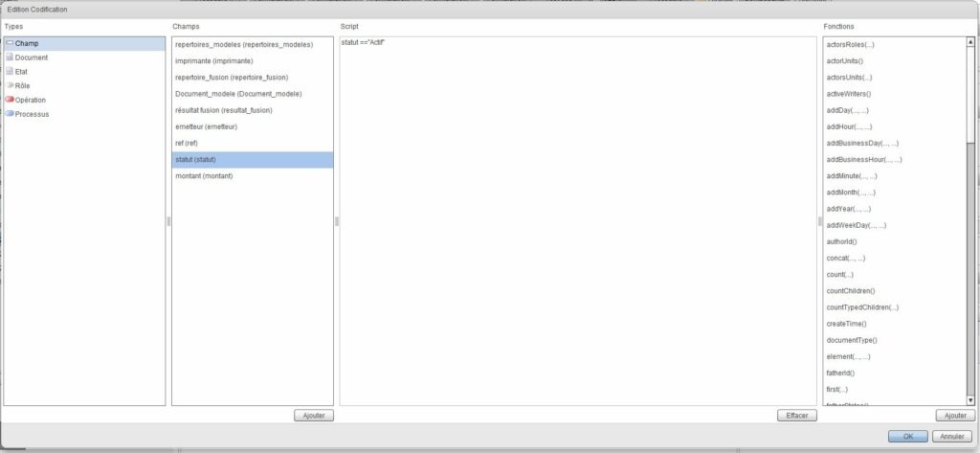Select the documentType() function
This screenshot has width=980, height=453.
[851, 340]
